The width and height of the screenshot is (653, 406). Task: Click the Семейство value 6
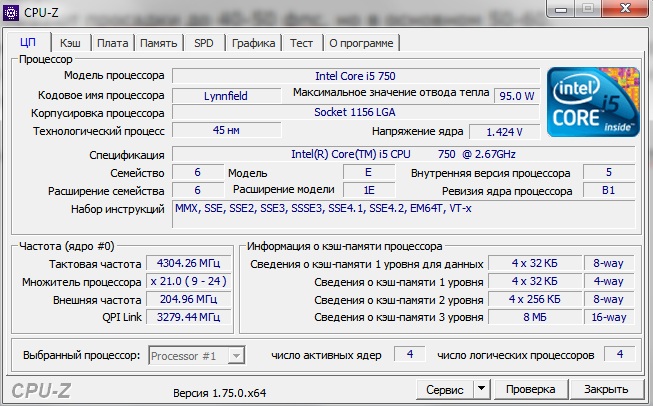click(198, 172)
